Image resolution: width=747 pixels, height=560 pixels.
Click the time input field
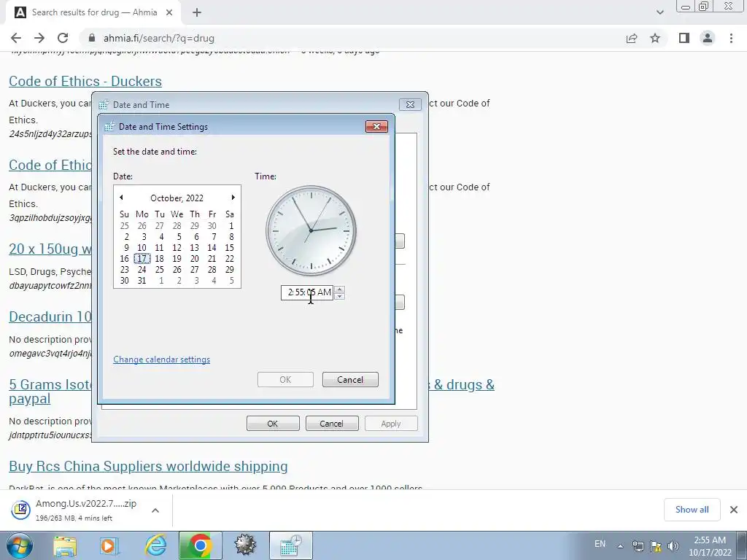click(307, 292)
